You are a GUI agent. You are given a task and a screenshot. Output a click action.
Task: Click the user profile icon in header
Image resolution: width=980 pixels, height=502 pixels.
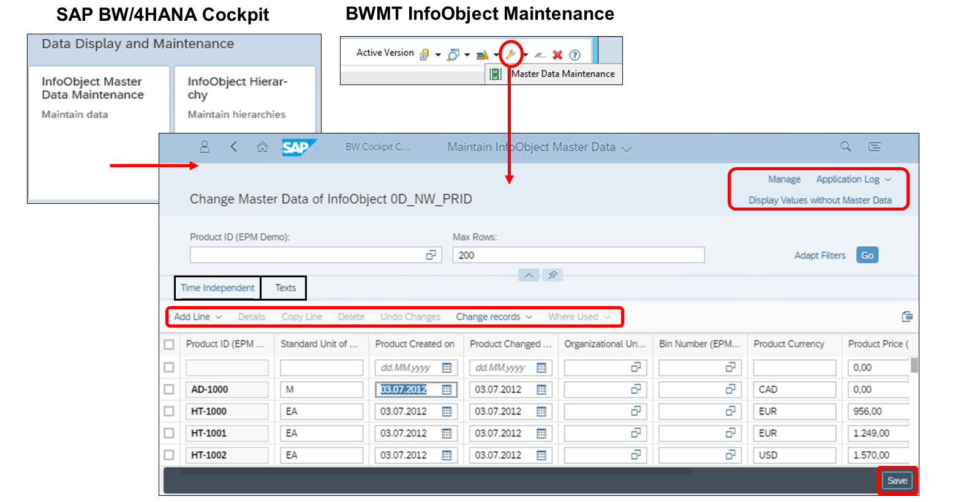point(205,147)
